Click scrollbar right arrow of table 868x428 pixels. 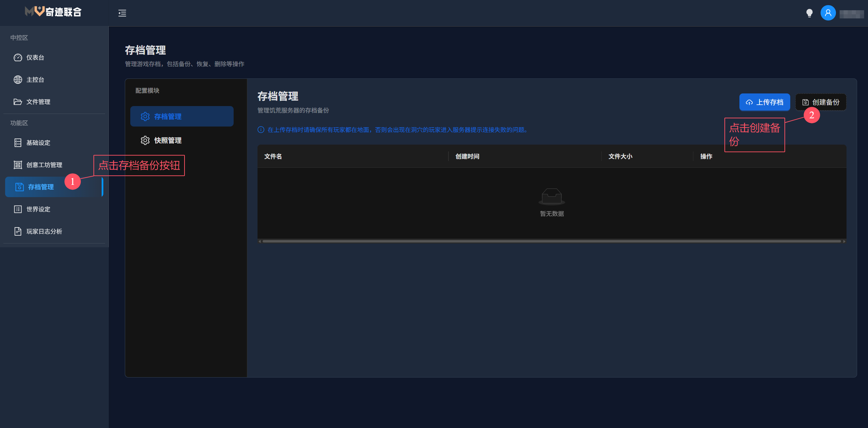point(844,241)
